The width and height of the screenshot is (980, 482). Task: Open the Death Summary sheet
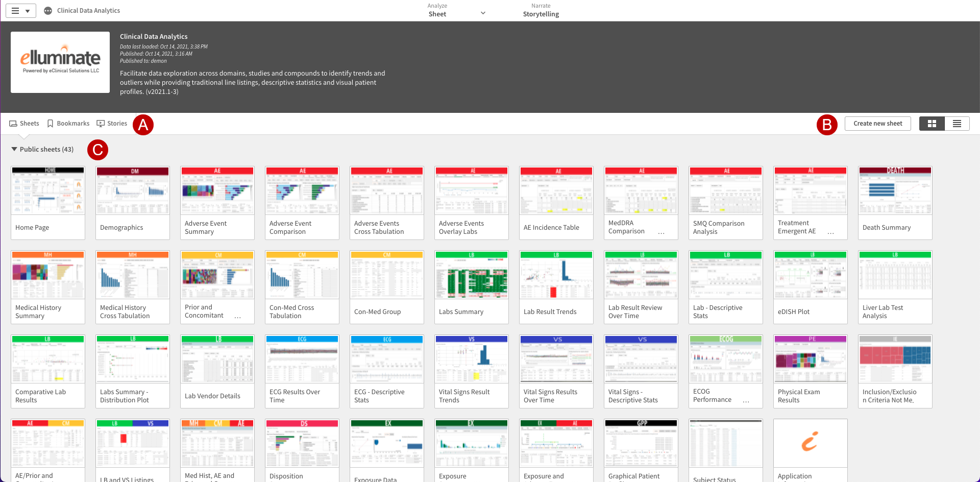895,202
